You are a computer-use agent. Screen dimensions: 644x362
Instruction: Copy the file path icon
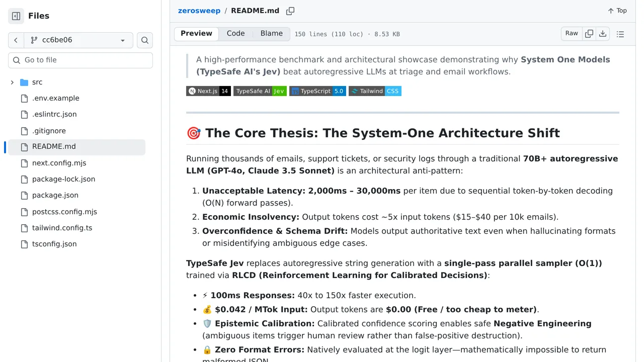pyautogui.click(x=290, y=11)
